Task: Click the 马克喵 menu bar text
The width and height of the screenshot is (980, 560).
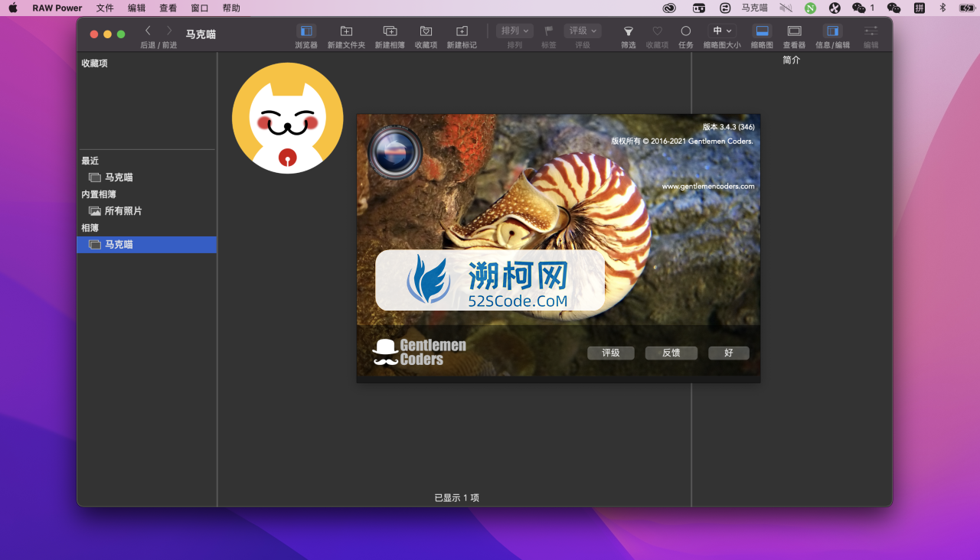Action: tap(754, 8)
